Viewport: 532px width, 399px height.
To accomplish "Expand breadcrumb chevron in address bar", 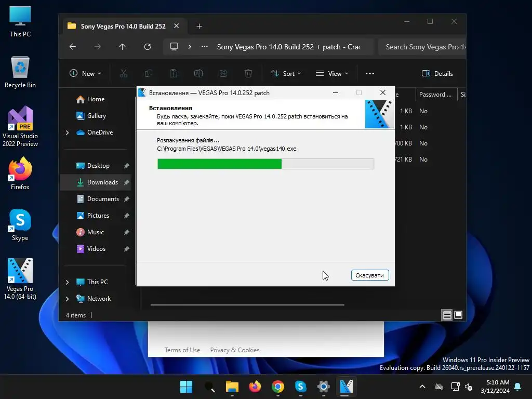I will [x=190, y=46].
